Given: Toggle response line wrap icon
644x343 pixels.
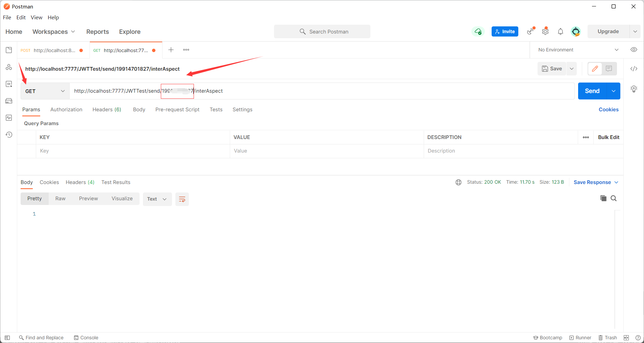Looking at the screenshot, I should [x=182, y=199].
